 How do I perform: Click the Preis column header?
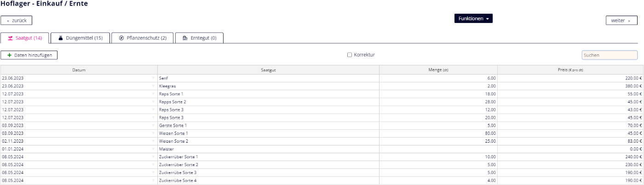tap(570, 70)
